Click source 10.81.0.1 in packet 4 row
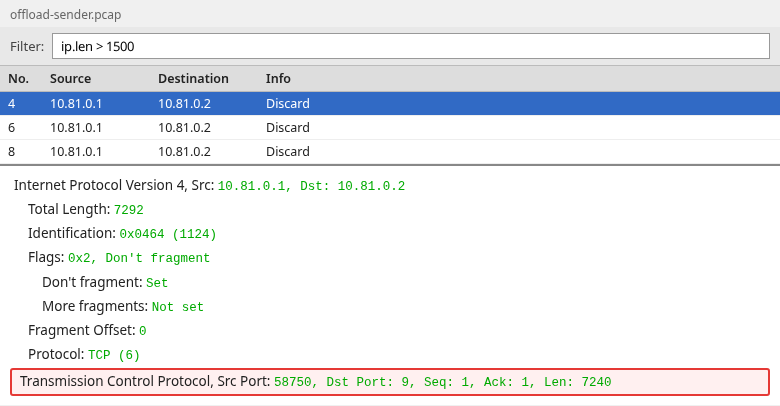The image size is (780, 406). click(x=76, y=103)
